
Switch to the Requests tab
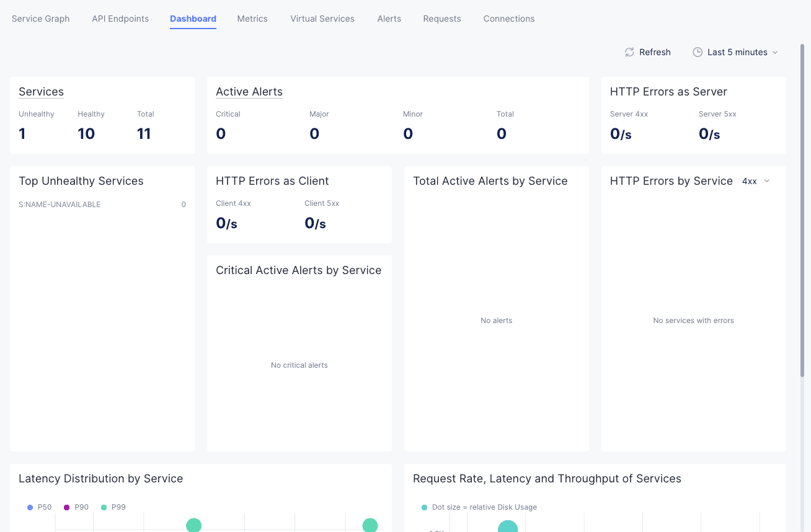coord(442,19)
